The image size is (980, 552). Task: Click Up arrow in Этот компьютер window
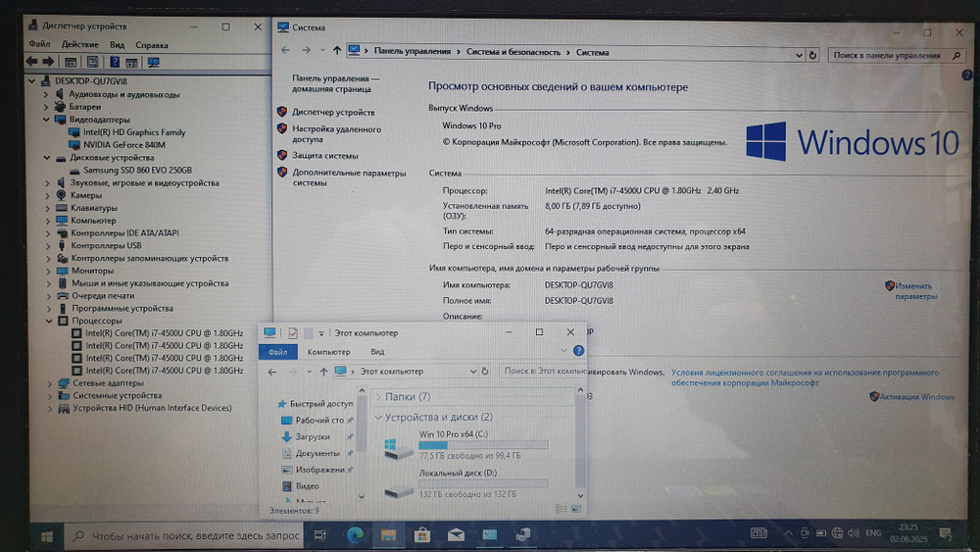click(x=323, y=372)
